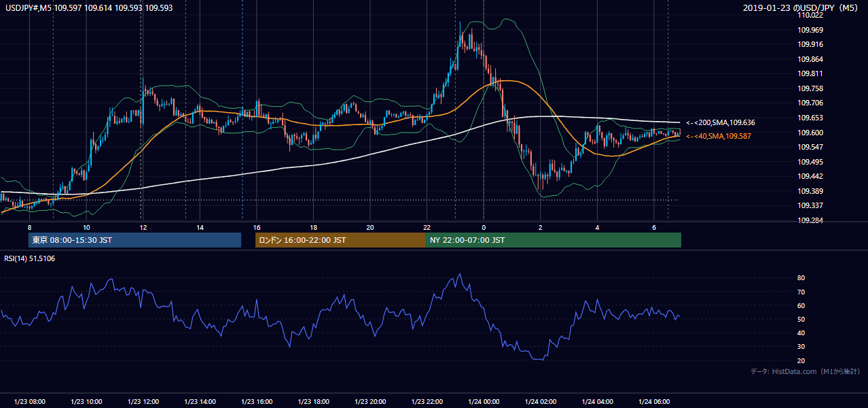Click the 200 SMA 109.636 label
868x408 pixels.
(721, 123)
